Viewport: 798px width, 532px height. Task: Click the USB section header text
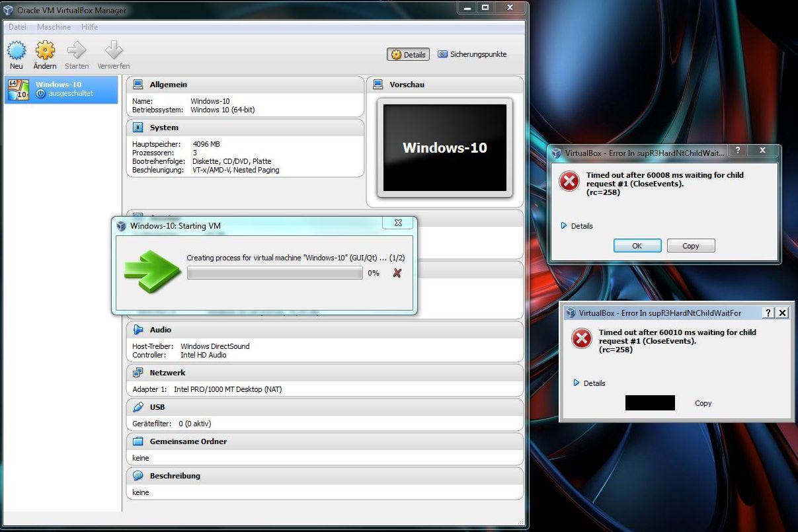[x=157, y=407]
